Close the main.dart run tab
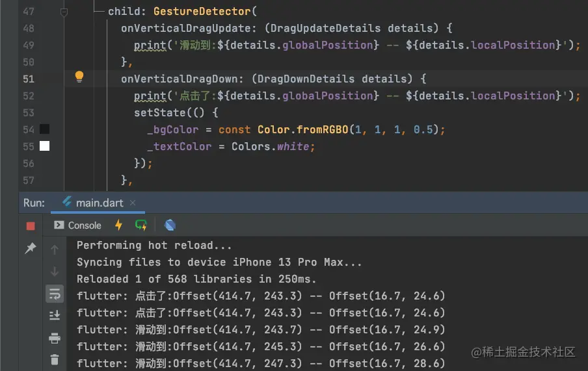 coord(134,203)
